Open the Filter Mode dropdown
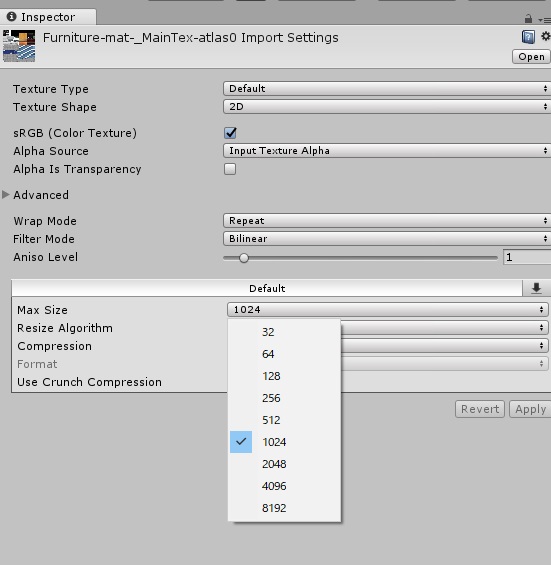This screenshot has width=551, height=565. [387, 239]
